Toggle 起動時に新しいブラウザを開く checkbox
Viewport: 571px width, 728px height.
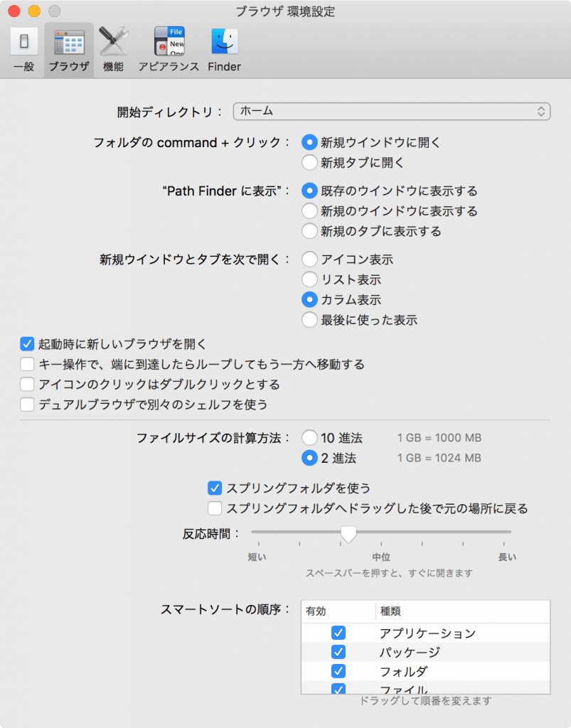coord(27,344)
